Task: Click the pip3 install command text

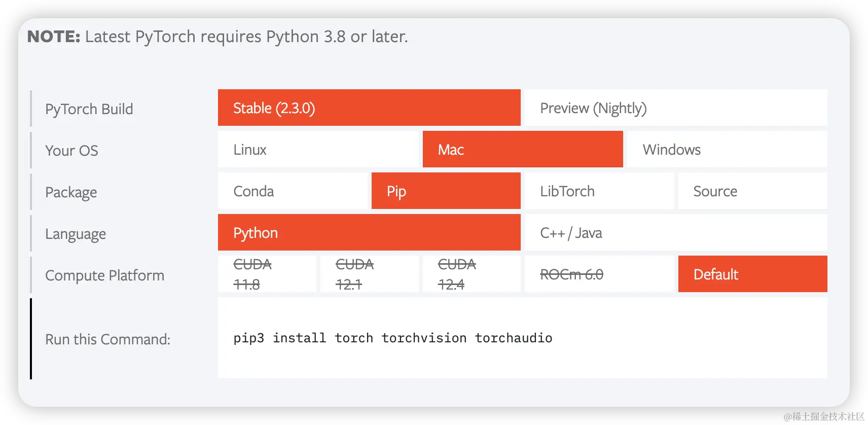Action: 393,338
